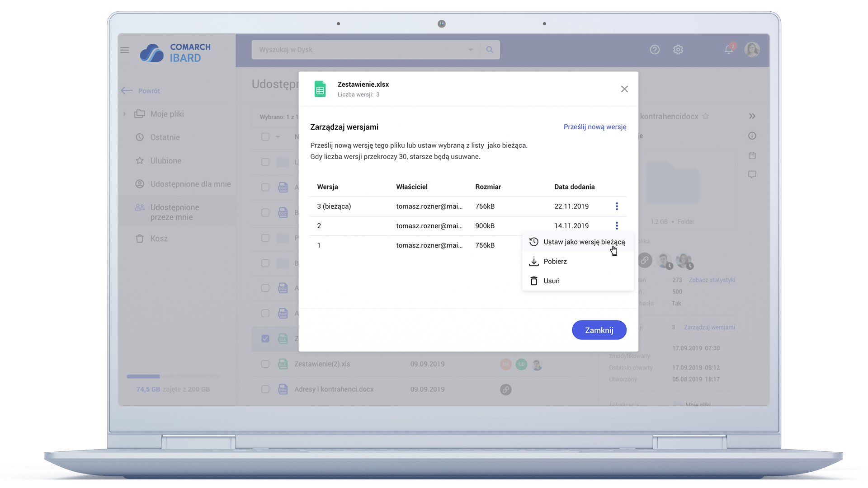Screen dimensions: 868x488
Task: Open Moje pliki in the sidebar
Action: click(x=177, y=114)
